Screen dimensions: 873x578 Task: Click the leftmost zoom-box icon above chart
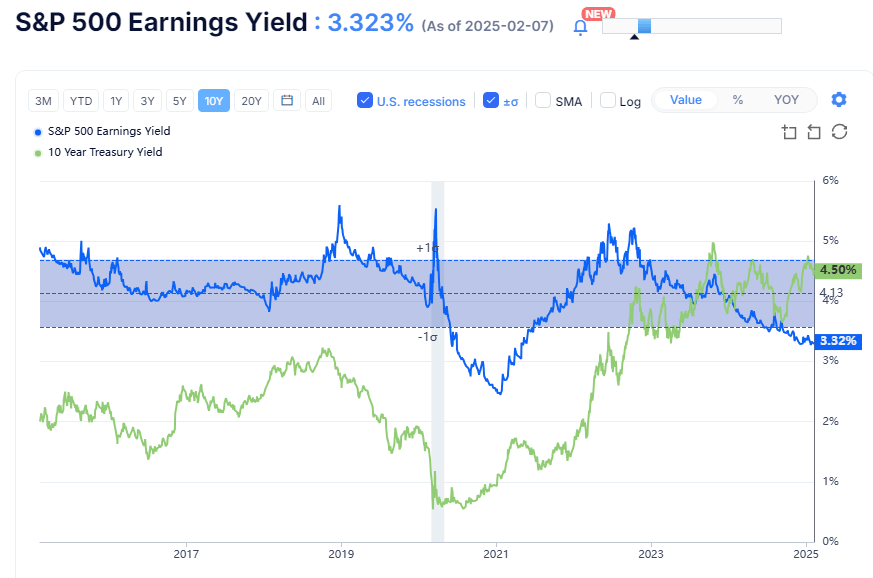(789, 132)
